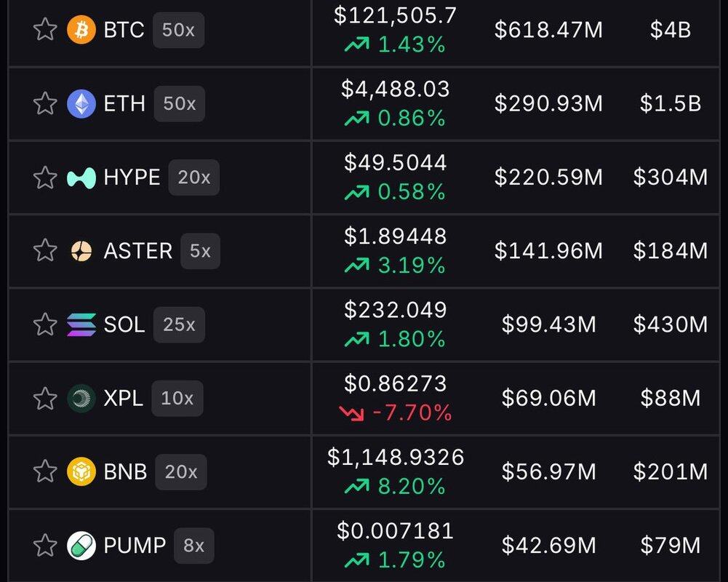Click the XPL token logo
728x582 pixels.
81,398
